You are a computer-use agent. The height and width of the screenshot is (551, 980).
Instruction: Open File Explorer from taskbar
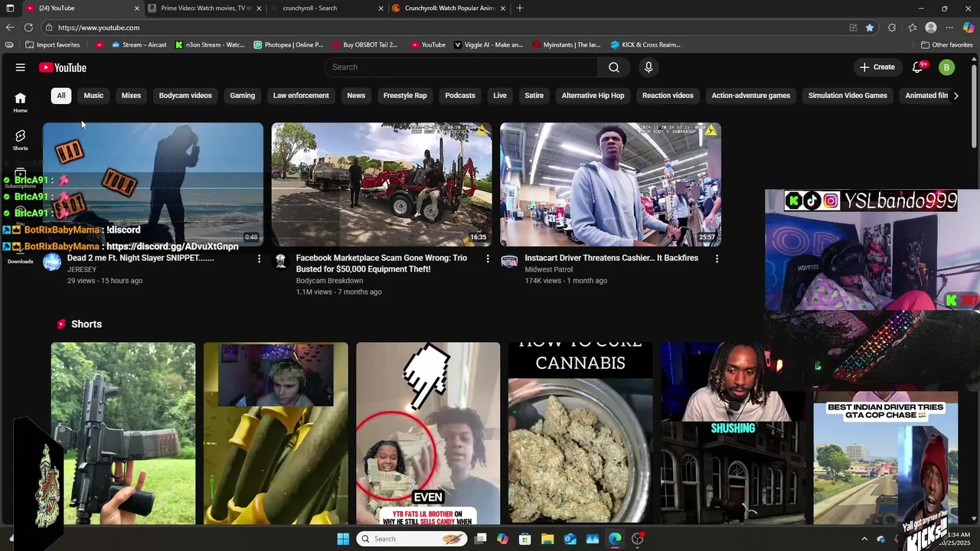(547, 539)
